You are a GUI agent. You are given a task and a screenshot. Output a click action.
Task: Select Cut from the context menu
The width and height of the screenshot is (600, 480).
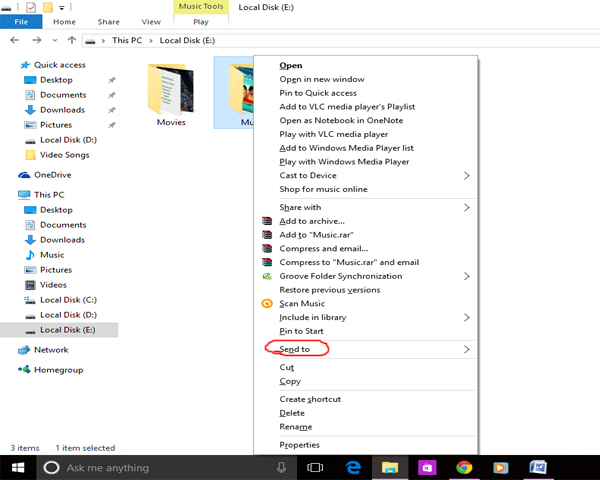click(287, 367)
